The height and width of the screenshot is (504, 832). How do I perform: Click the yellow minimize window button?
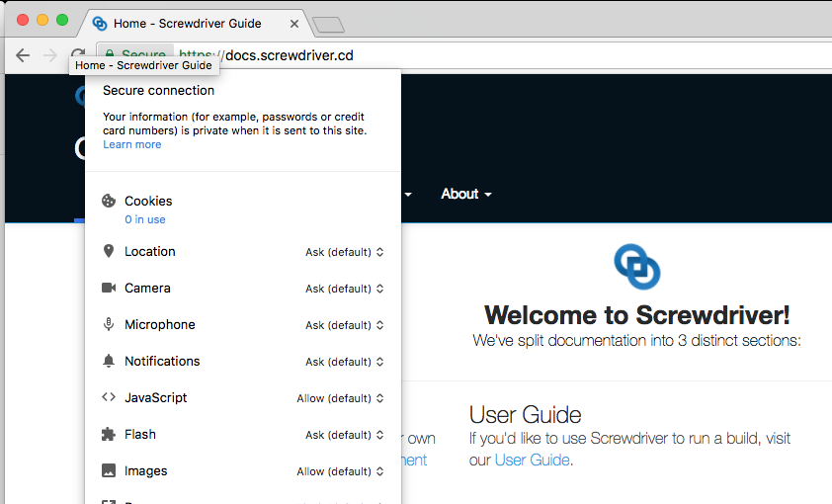pos(42,20)
